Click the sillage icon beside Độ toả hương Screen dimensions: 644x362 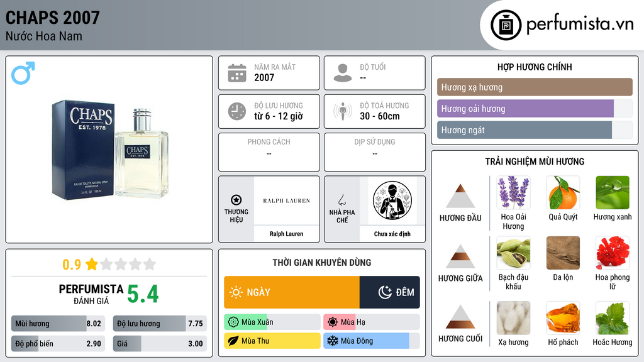(343, 111)
